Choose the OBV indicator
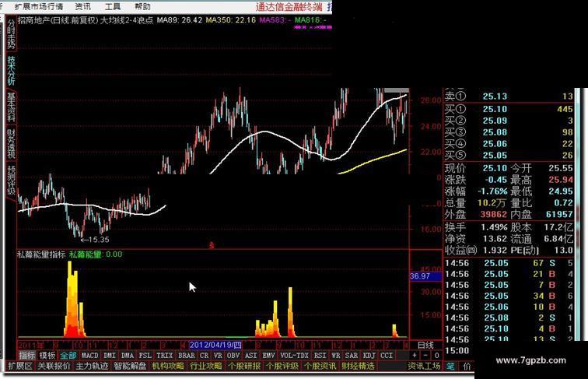588x379 pixels. (233, 355)
